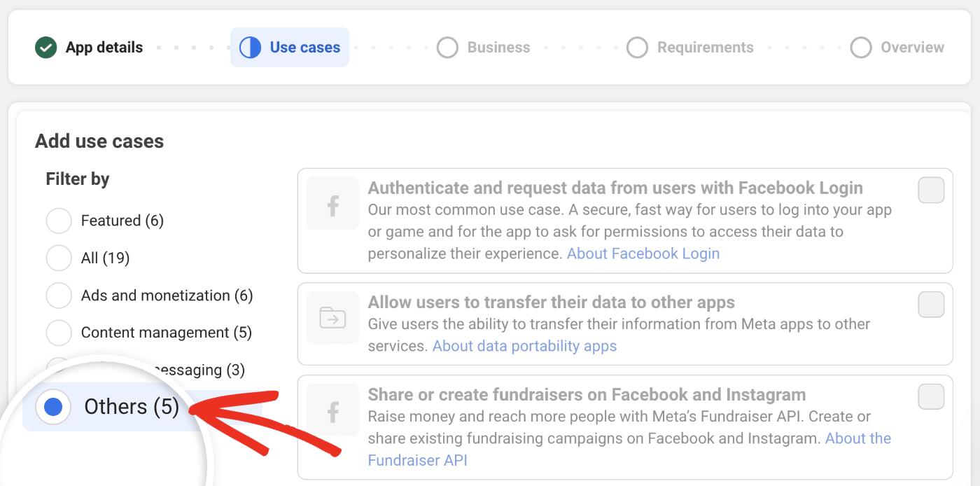The width and height of the screenshot is (980, 486).
Task: Click the Facebook logo beside Facebook Login
Action: coord(332,204)
